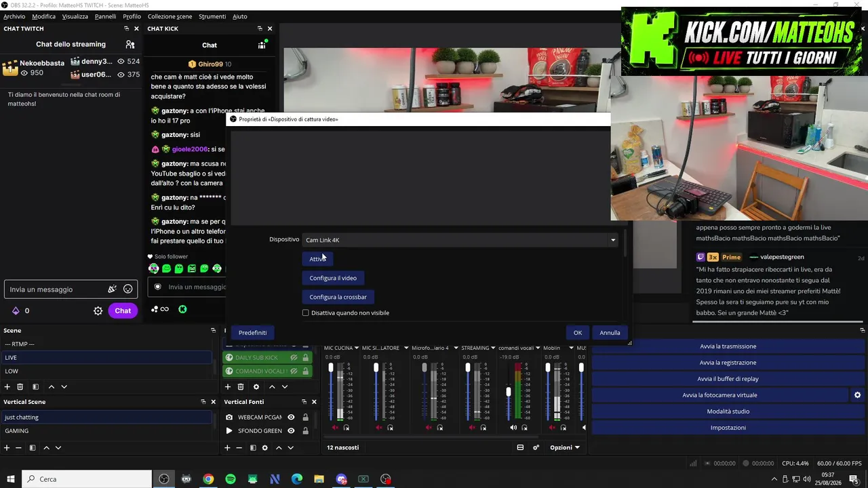Reset properties with Predefiniti button

(252, 333)
